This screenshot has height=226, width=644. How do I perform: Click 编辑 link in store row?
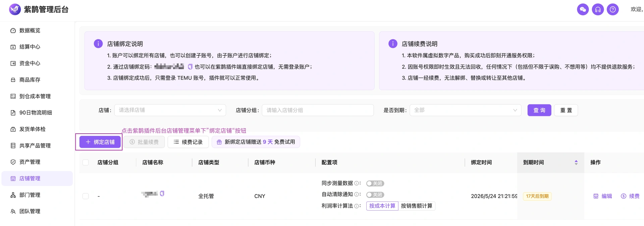click(x=603, y=196)
